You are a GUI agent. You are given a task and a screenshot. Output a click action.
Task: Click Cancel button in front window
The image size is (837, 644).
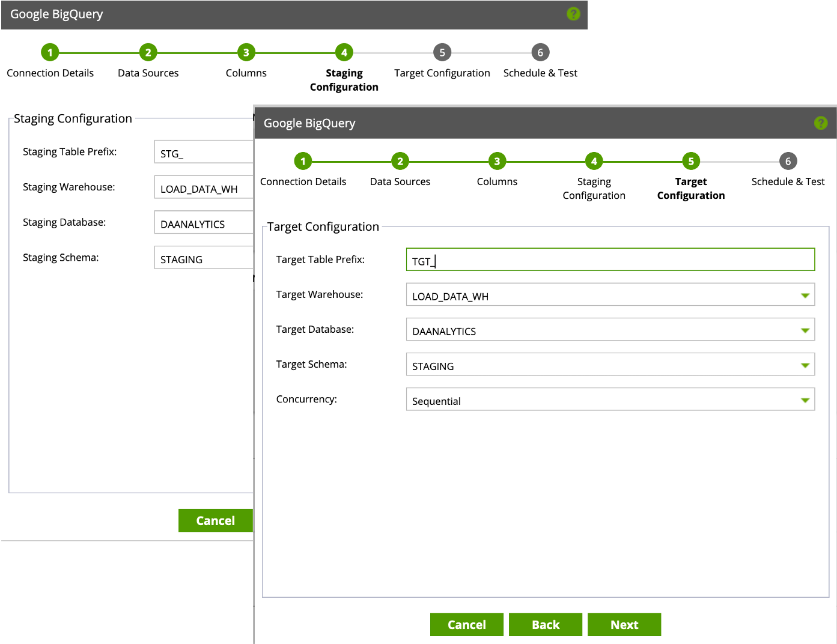467,625
